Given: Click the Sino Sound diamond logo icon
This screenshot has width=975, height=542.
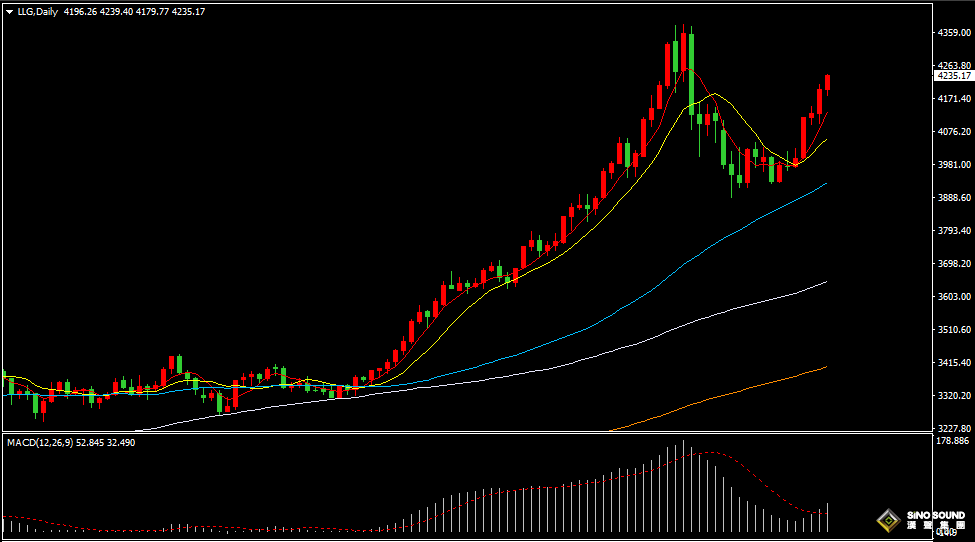Looking at the screenshot, I should (887, 520).
